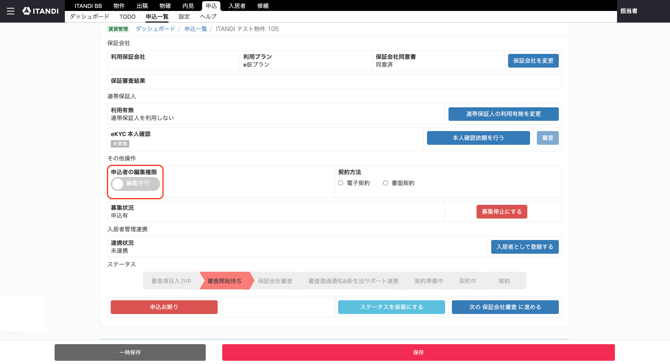The width and height of the screenshot is (670, 364).
Task: Open the 内見 top tab
Action: click(188, 6)
